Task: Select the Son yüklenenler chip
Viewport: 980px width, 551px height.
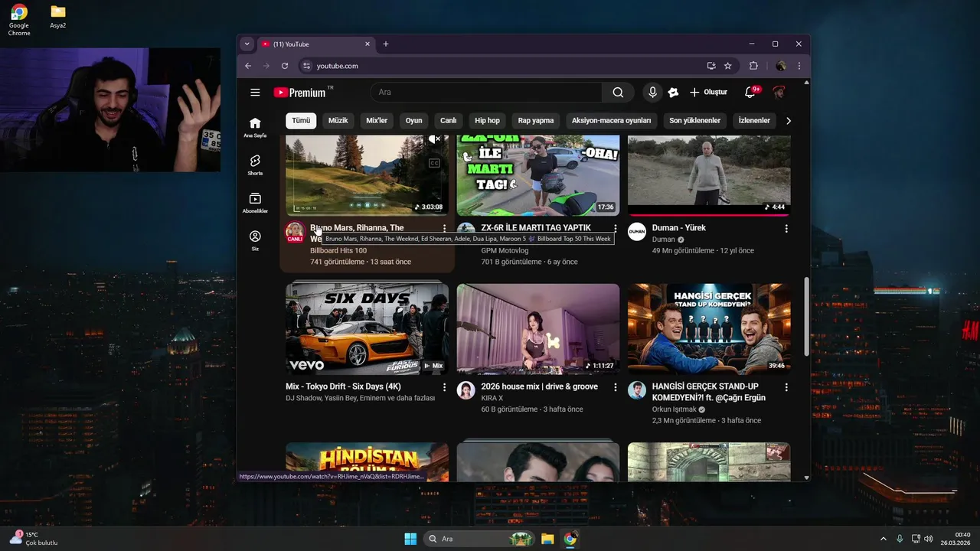Action: [694, 121]
